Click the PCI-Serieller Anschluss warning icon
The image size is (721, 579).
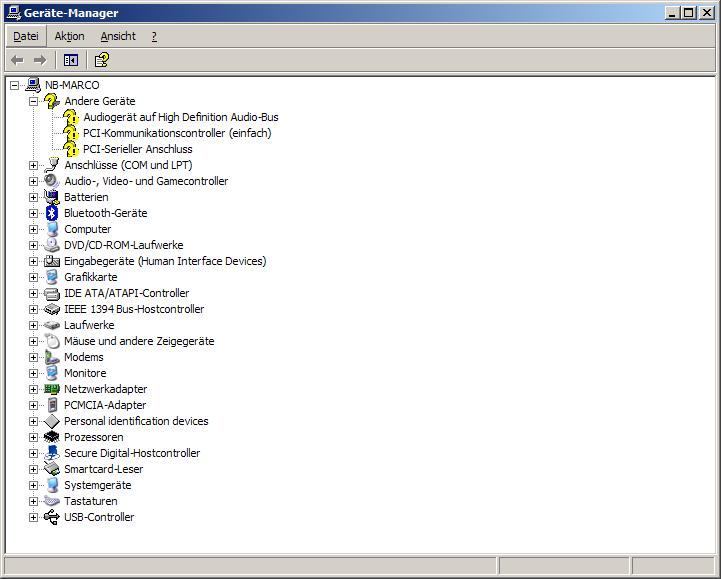pos(71,149)
